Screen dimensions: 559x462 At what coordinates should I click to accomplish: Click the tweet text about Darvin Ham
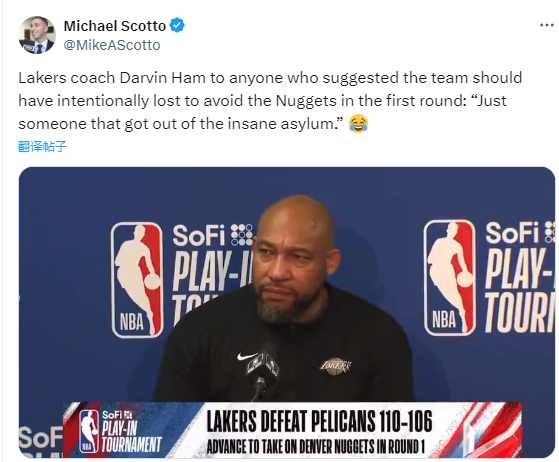[x=270, y=101]
